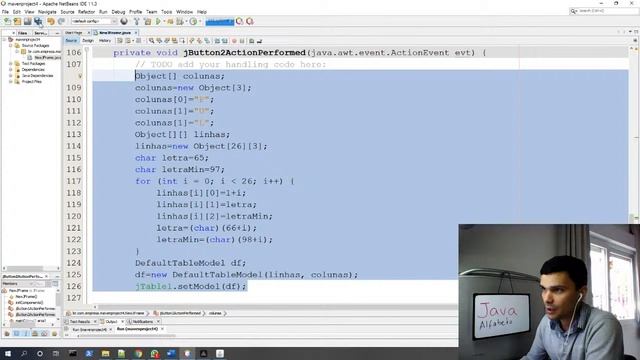Image resolution: width=640 pixels, height=360 pixels.
Task: Close the Start Page tab
Action: 89,32
